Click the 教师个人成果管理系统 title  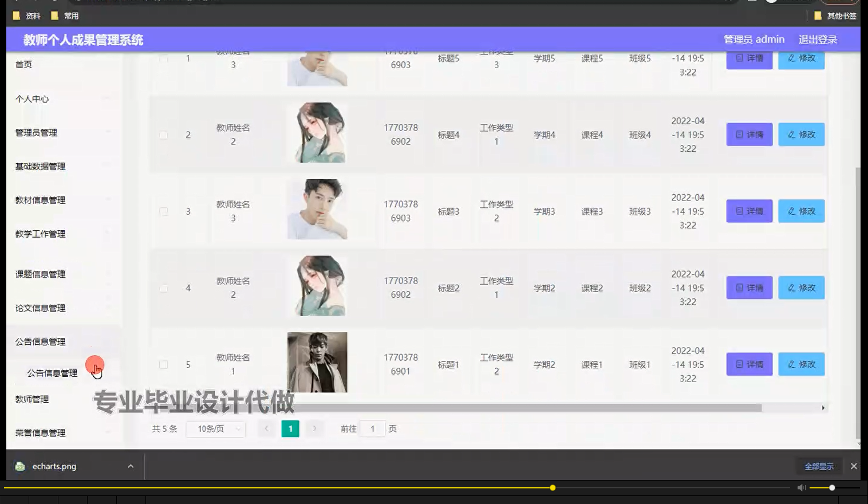[83, 40]
